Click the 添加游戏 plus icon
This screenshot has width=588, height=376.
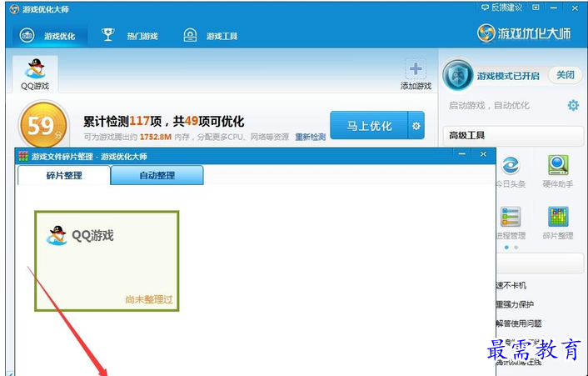tap(416, 69)
